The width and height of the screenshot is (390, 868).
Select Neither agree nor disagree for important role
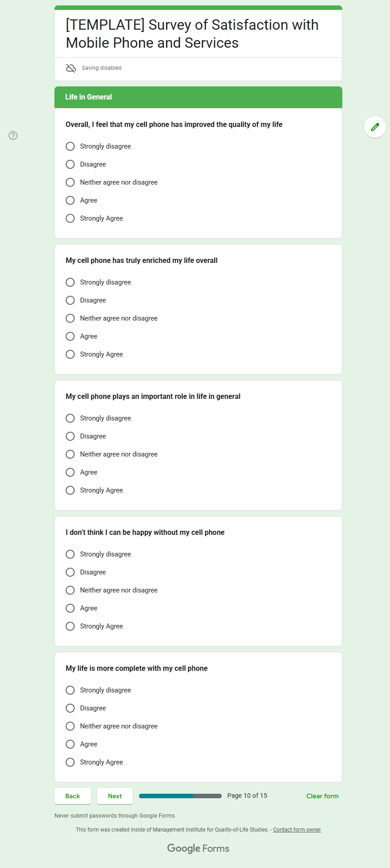point(70,454)
